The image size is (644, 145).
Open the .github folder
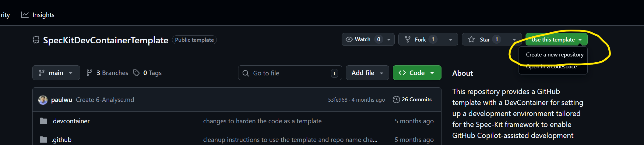[62, 140]
